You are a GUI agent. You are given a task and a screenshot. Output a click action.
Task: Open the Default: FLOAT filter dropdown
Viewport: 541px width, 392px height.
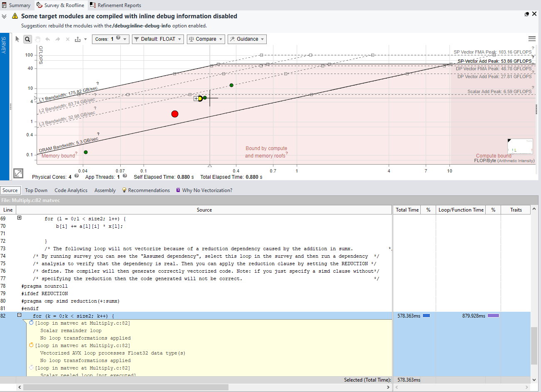click(x=158, y=39)
